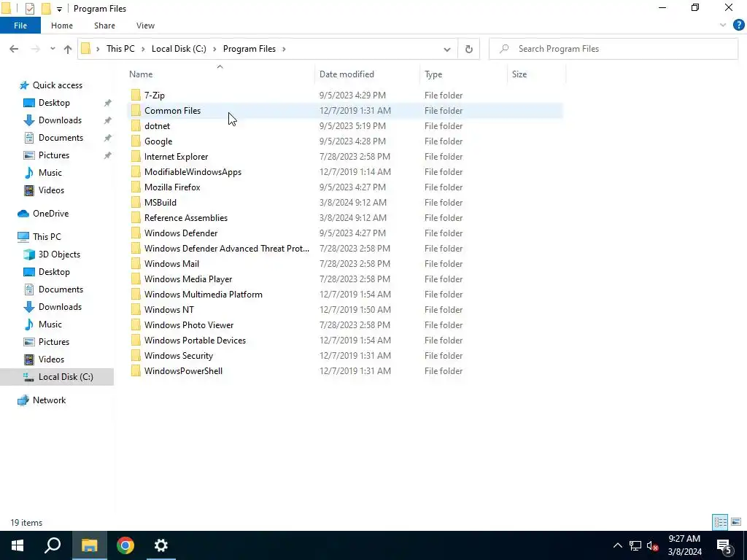Image resolution: width=747 pixels, height=560 pixels.
Task: Sort by the Date modified column header
Action: [368, 74]
